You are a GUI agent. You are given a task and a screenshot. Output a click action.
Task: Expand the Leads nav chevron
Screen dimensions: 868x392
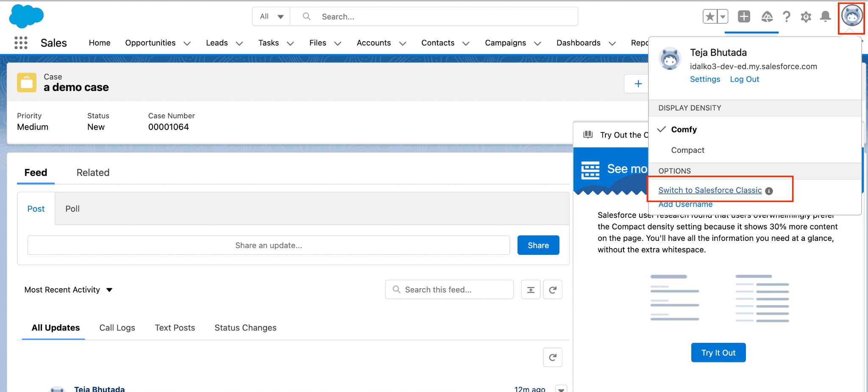(239, 43)
